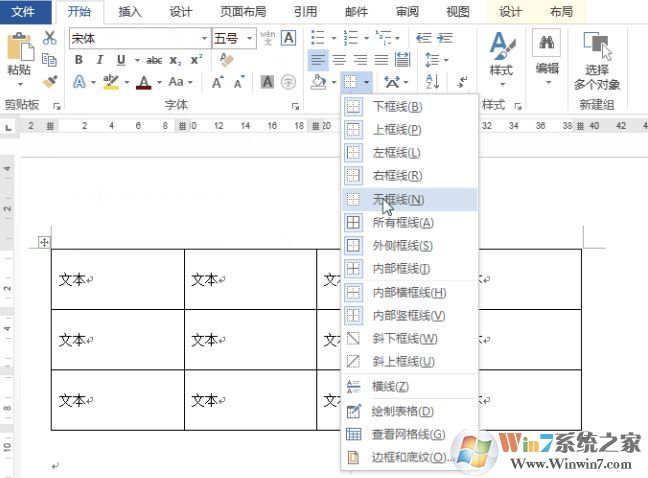Select center alignment button

(339, 60)
